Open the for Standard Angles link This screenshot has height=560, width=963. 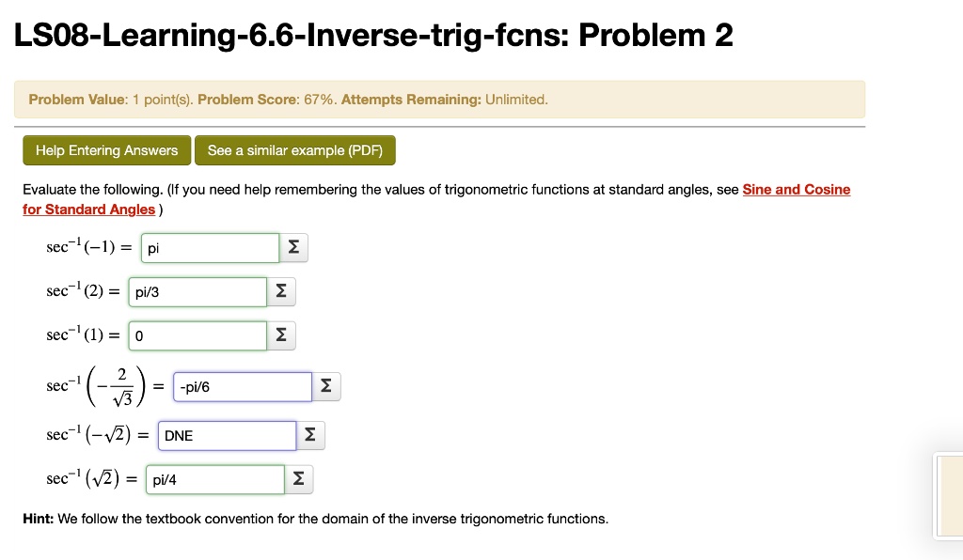(x=88, y=209)
